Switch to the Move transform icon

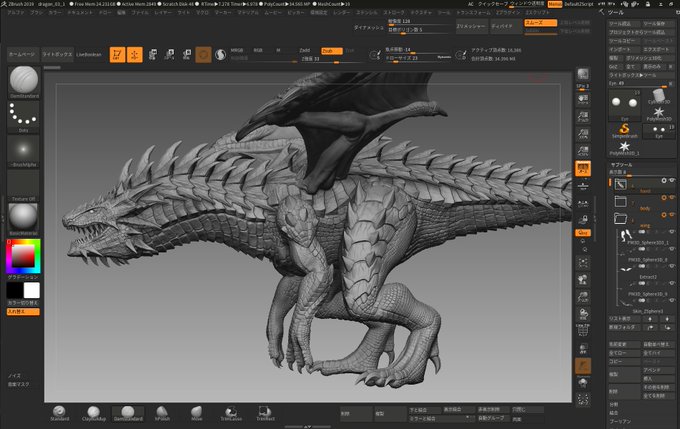[152, 55]
